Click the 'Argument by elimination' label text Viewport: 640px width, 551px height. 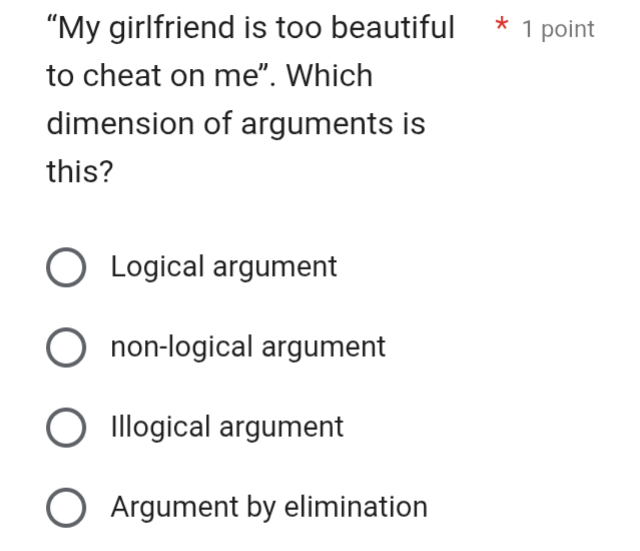coord(269,507)
